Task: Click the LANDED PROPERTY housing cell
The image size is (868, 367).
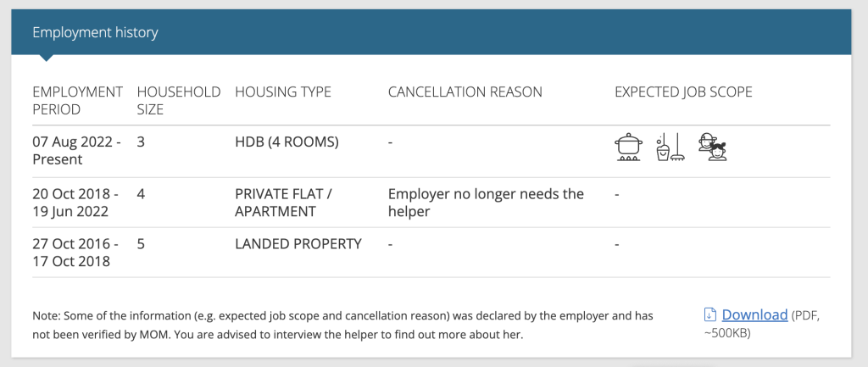Action: (298, 243)
